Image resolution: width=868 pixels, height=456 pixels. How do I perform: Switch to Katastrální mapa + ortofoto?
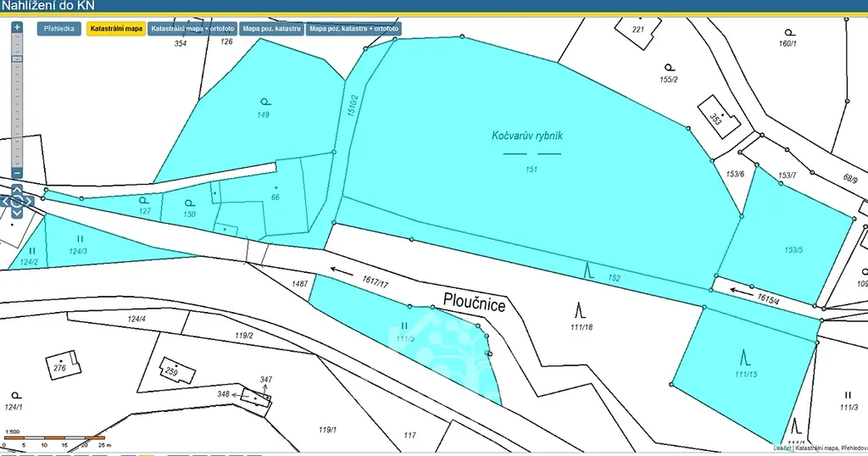click(192, 29)
